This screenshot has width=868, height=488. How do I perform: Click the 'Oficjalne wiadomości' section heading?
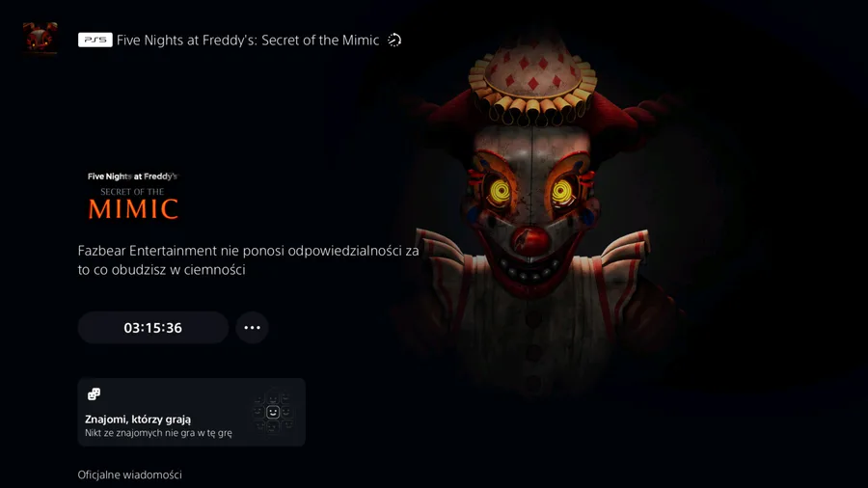coord(129,474)
